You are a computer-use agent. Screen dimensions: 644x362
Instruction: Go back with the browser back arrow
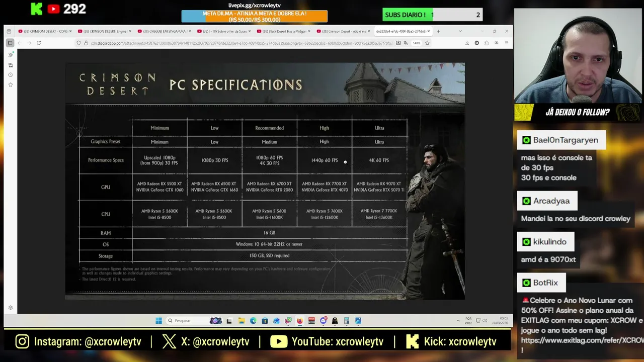point(20,43)
